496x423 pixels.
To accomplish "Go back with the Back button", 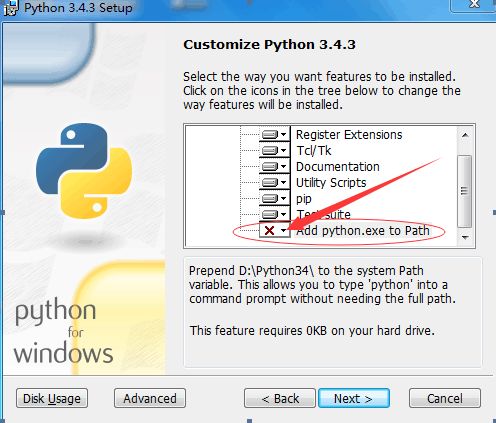I will [x=280, y=398].
